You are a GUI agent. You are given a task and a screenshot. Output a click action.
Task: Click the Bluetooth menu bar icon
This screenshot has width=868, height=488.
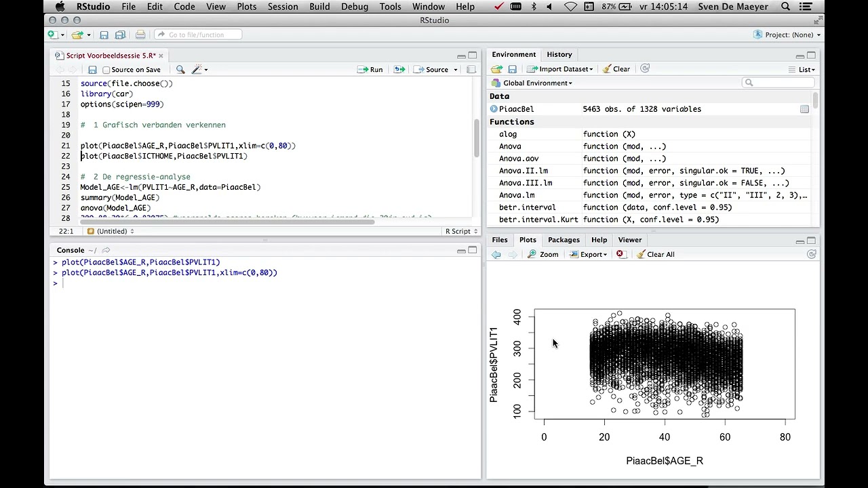point(534,7)
